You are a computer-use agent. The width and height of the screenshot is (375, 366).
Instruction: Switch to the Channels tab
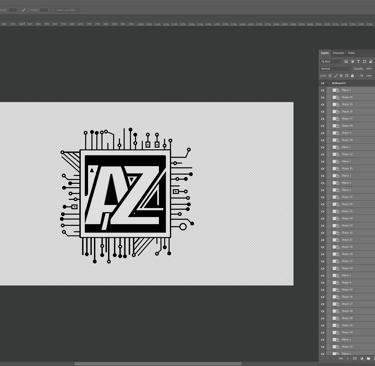pyautogui.click(x=338, y=53)
